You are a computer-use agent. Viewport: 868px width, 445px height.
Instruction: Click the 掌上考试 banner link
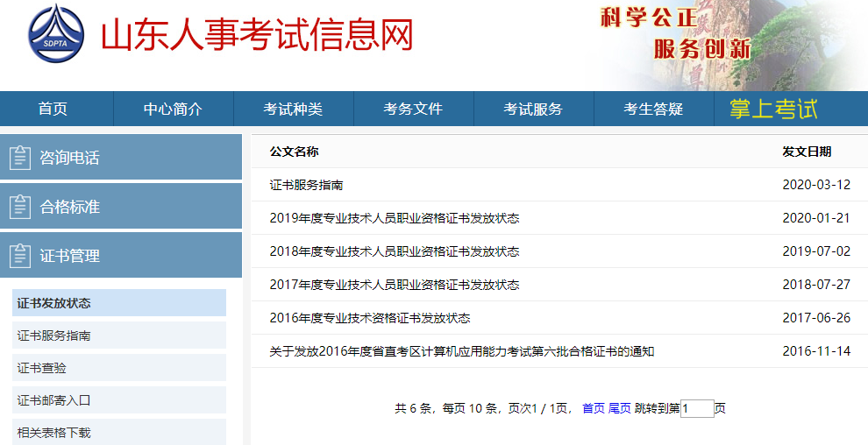pyautogui.click(x=773, y=109)
